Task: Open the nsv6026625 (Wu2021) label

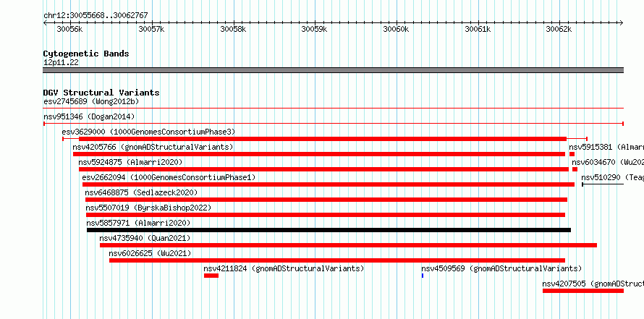Action: tap(150, 253)
